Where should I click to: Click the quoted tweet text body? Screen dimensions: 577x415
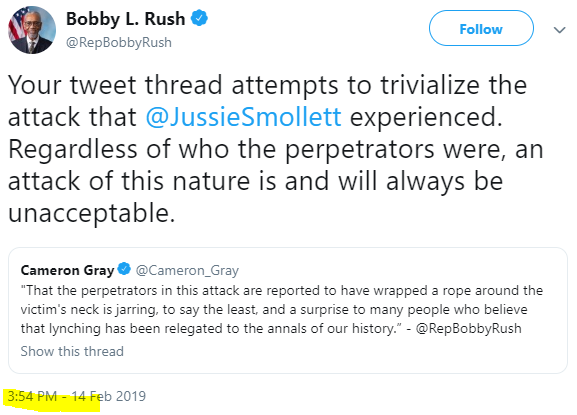click(x=282, y=309)
